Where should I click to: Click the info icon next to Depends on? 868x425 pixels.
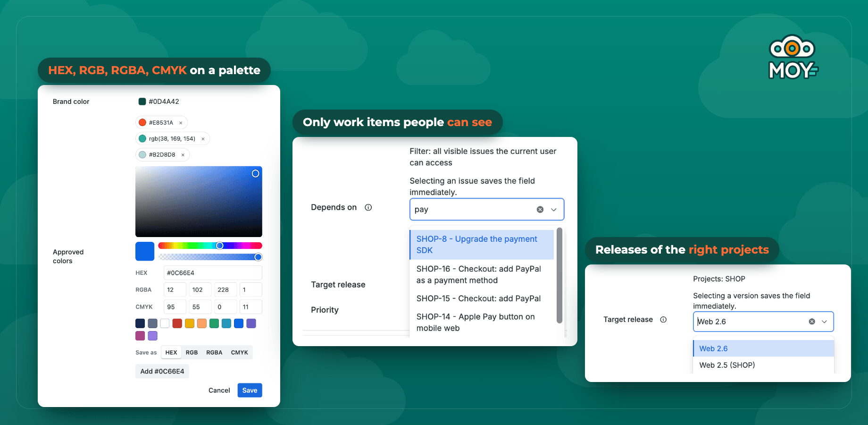[368, 207]
